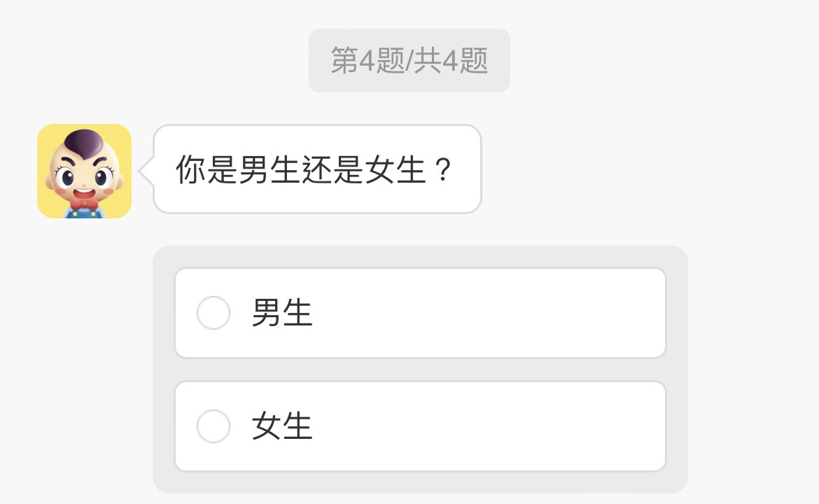
Task: Tap the speech bubble's pointer tail
Action: coord(146,170)
